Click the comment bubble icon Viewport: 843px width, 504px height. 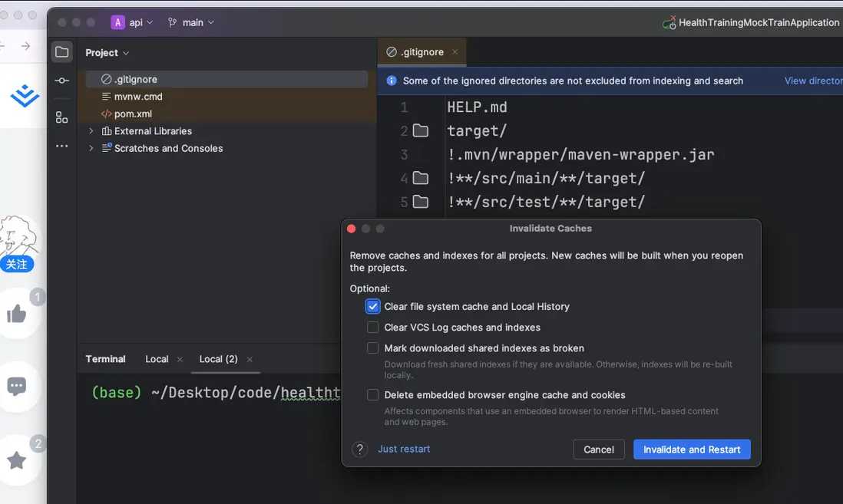[x=17, y=387]
